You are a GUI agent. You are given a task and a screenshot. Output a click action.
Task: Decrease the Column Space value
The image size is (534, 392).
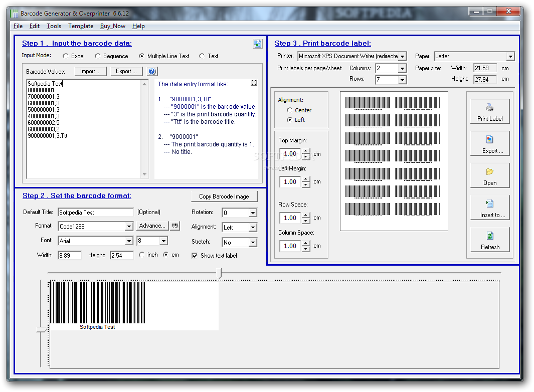coord(306,249)
